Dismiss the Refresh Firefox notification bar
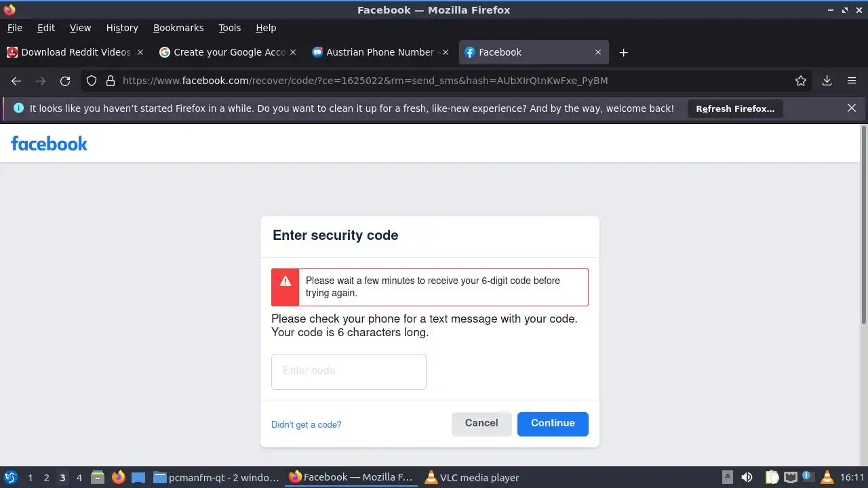 coord(852,108)
